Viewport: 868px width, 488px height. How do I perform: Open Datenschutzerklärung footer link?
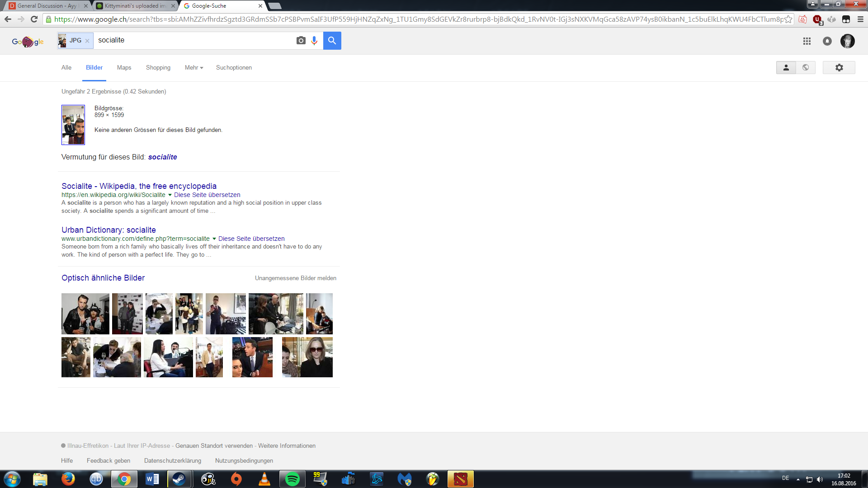[x=173, y=460]
